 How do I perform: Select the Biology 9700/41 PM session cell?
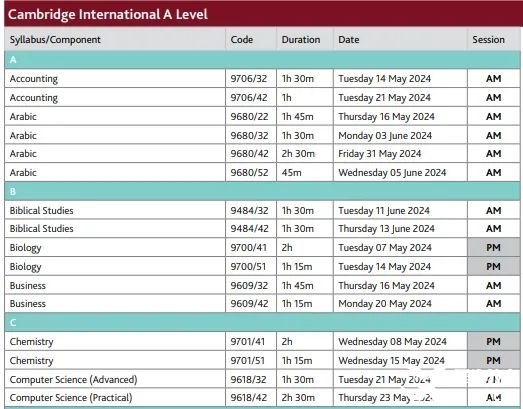493,248
